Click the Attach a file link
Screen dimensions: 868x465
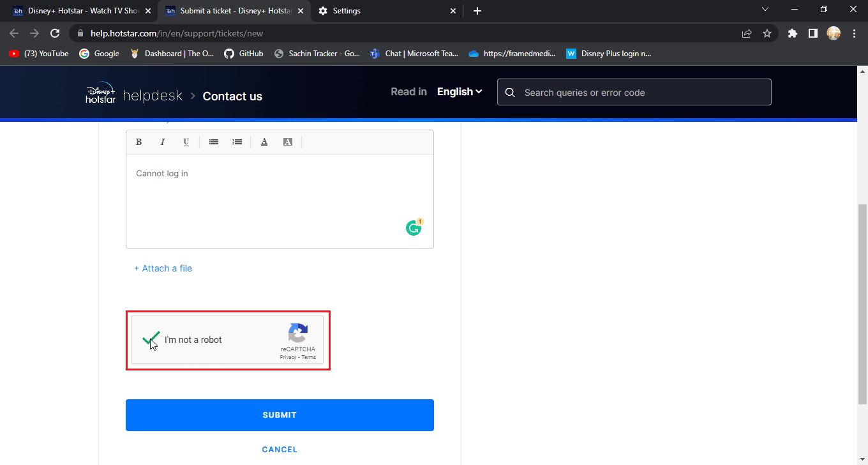[163, 268]
